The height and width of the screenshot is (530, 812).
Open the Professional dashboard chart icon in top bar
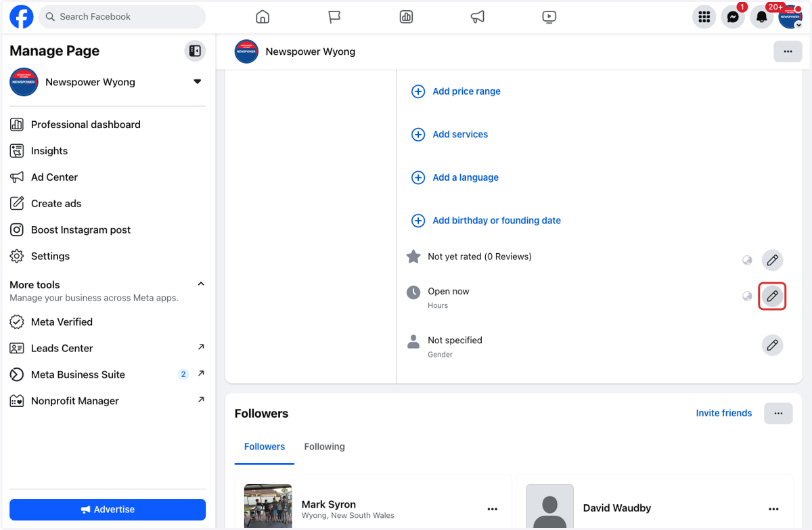click(406, 17)
